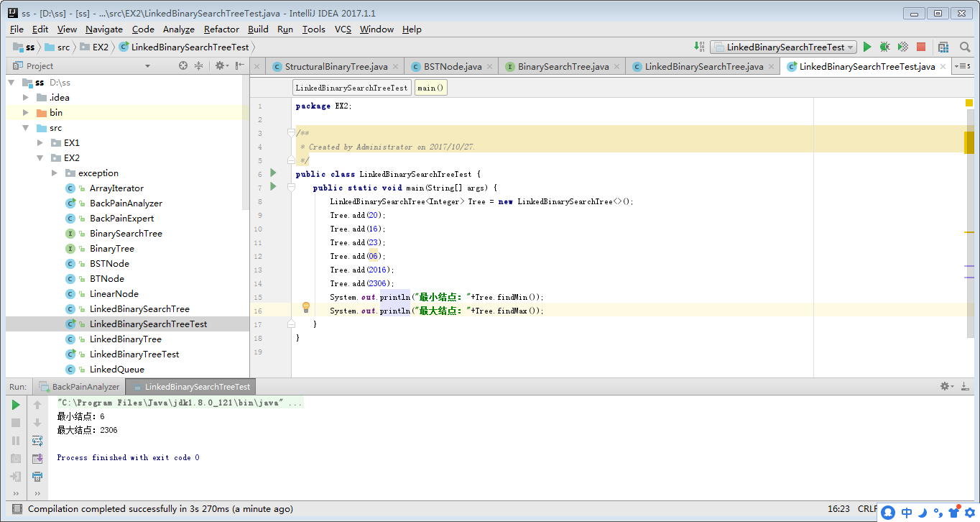980x522 pixels.
Task: Expand the .idea folder
Action: (x=26, y=97)
